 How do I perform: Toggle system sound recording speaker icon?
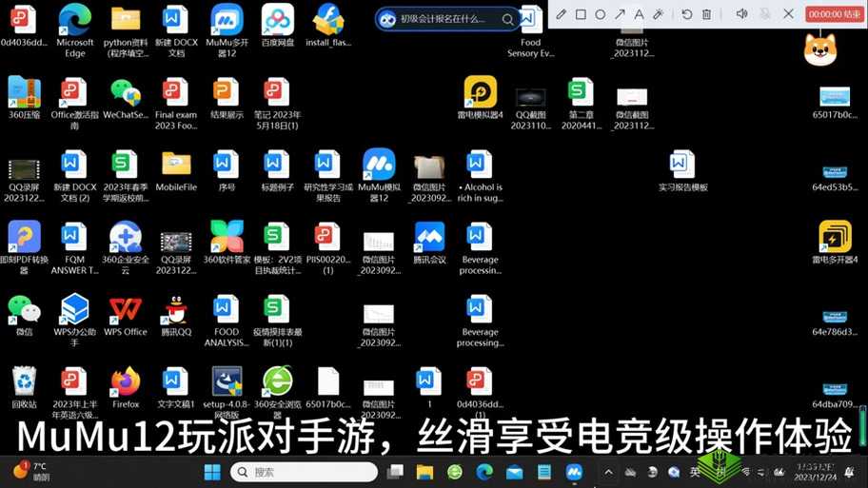(x=741, y=14)
